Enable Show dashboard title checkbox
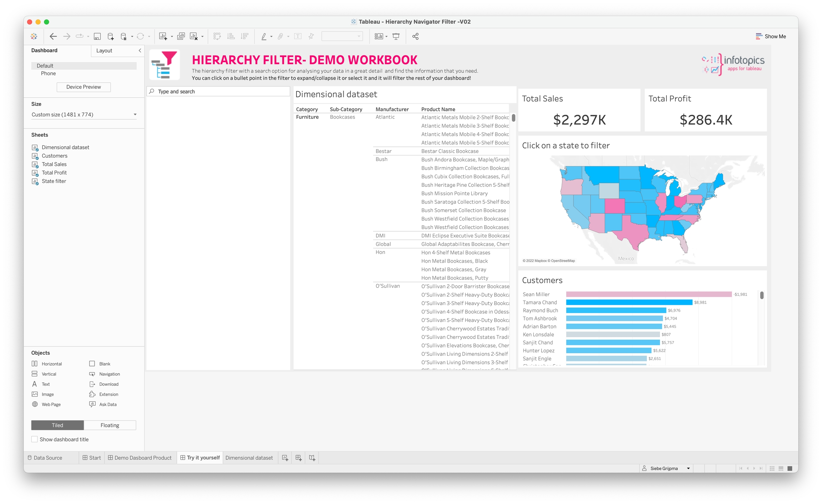This screenshot has width=822, height=504. [x=35, y=439]
